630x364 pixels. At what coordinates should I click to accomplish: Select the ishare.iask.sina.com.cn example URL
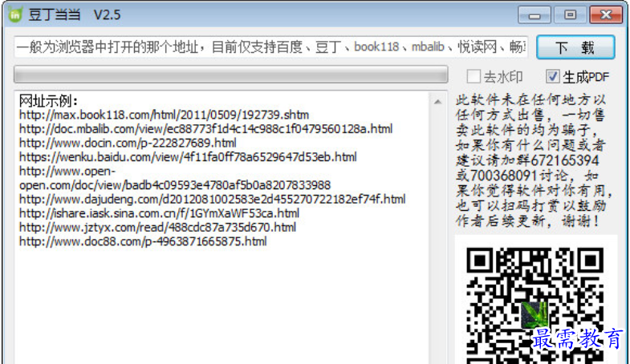click(159, 213)
